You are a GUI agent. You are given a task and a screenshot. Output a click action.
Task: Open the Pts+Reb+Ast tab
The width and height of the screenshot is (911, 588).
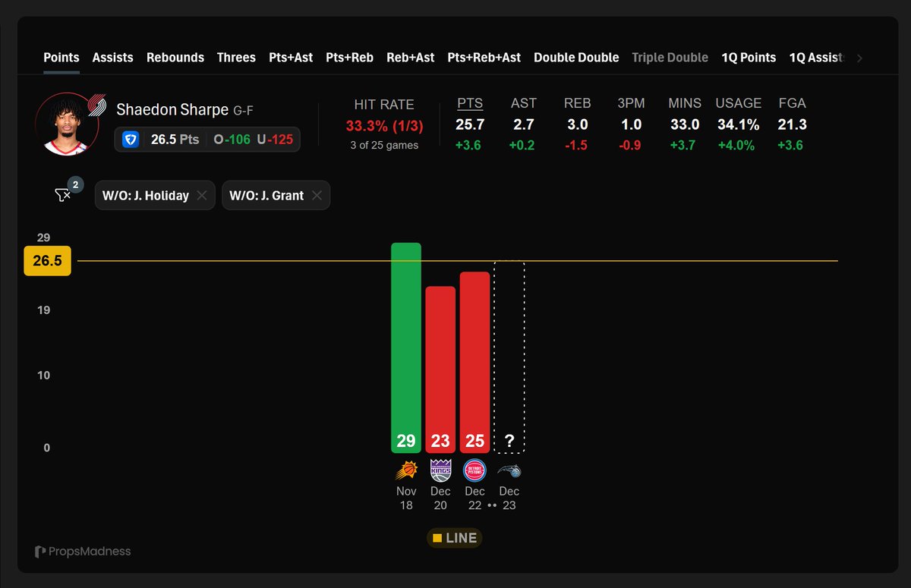(484, 58)
